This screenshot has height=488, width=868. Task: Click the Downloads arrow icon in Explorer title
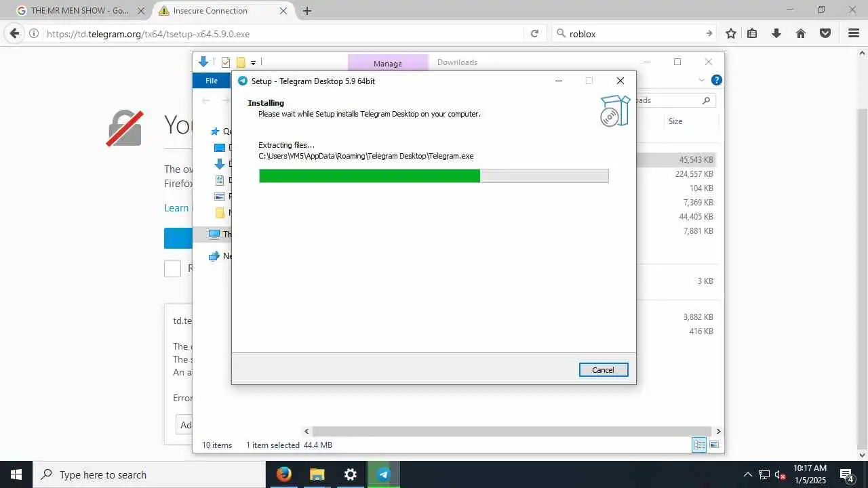203,62
